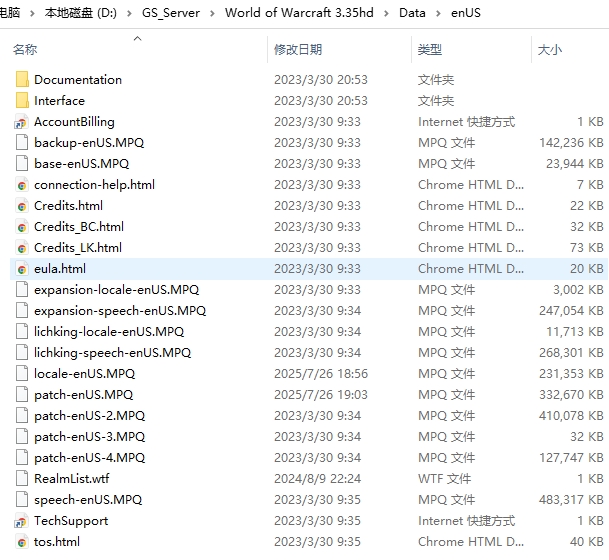Click date 2024/8/9 22:24 cell
Viewport: 609px width, 560px height.
point(317,478)
